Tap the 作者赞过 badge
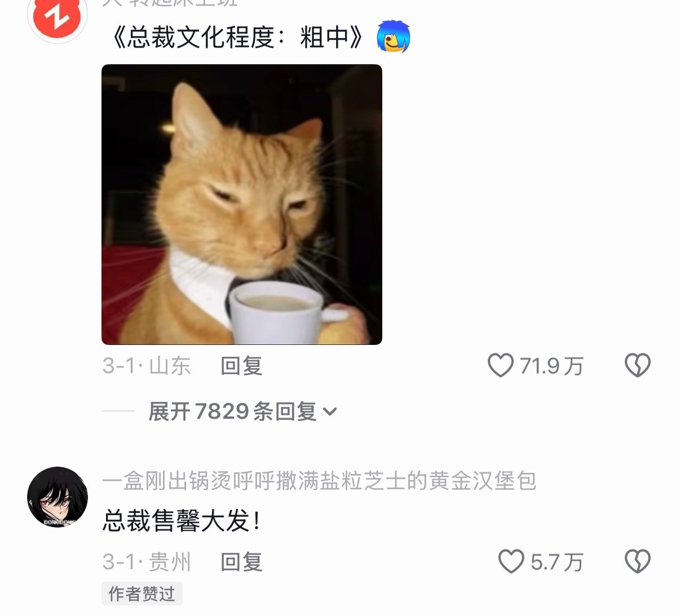 coord(142,593)
